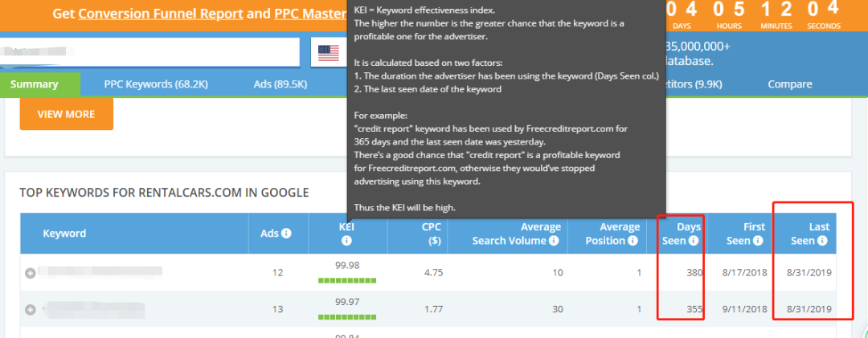Open the Conversion Funnel Report link
Viewport: 868px width, 338px height.
[161, 14]
